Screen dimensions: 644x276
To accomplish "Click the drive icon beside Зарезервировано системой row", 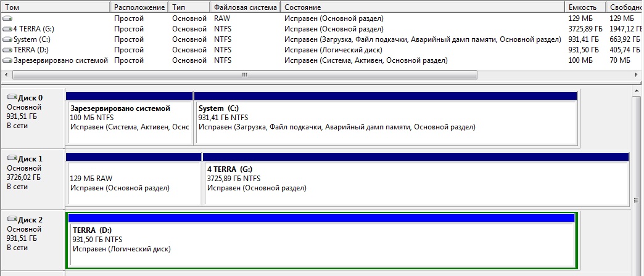I will click(x=7, y=61).
